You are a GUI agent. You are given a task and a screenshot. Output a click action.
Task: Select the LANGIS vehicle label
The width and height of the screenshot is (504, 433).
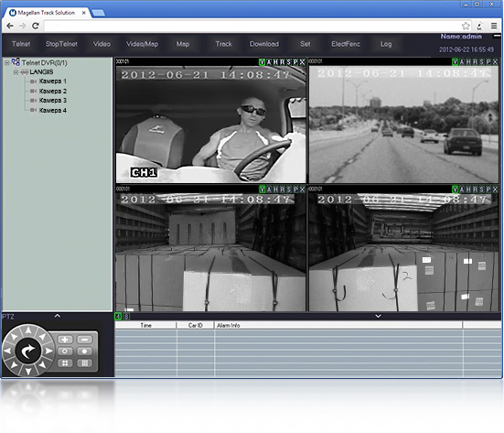pyautogui.click(x=41, y=72)
